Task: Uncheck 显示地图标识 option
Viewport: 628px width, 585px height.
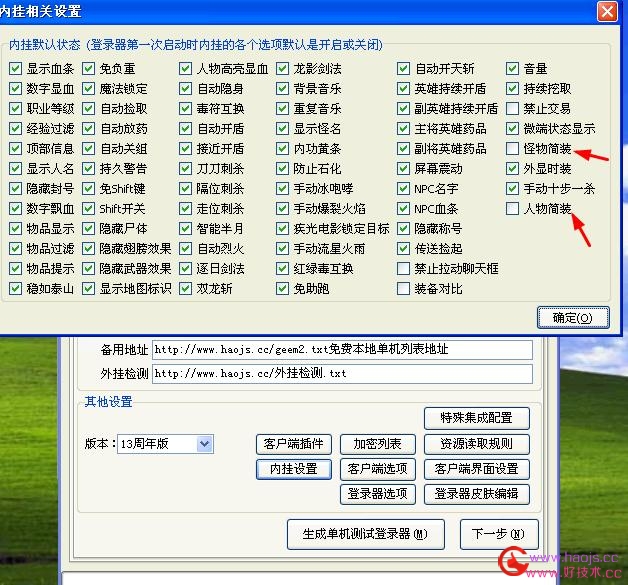Action: point(88,289)
